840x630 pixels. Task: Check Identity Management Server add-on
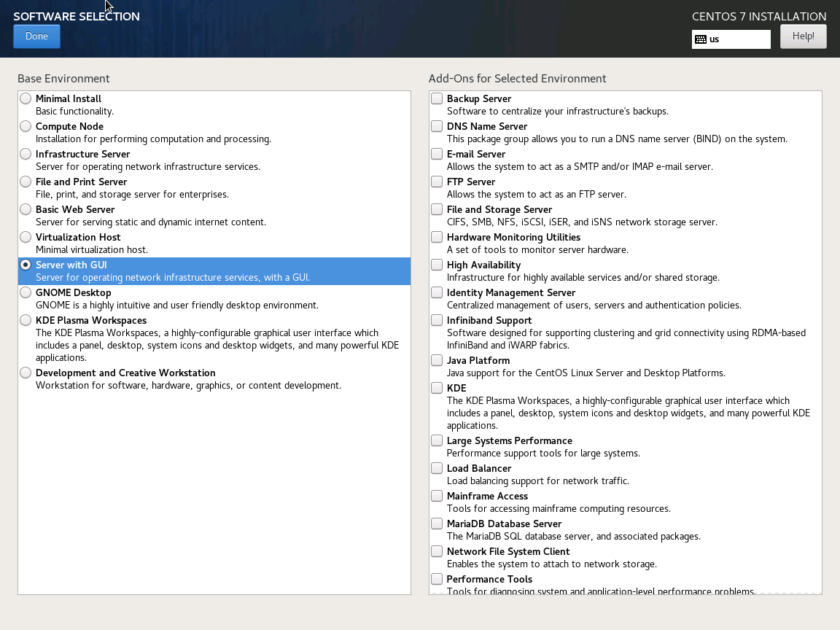437,292
